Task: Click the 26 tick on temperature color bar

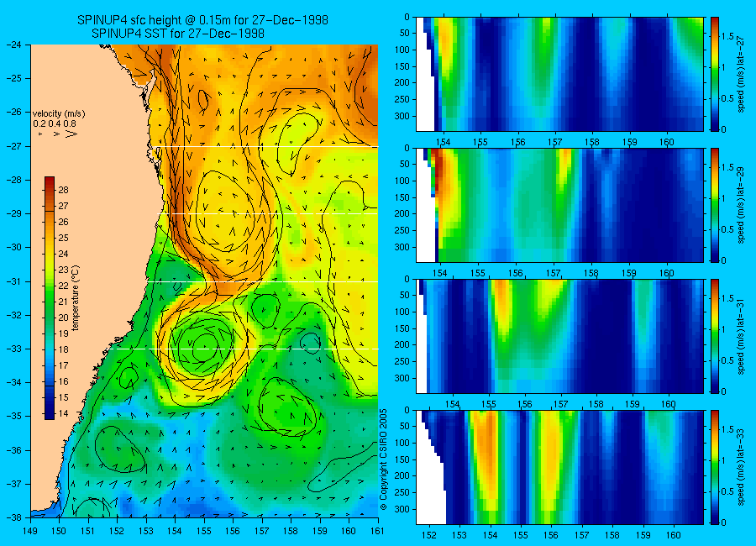Action: [x=64, y=222]
